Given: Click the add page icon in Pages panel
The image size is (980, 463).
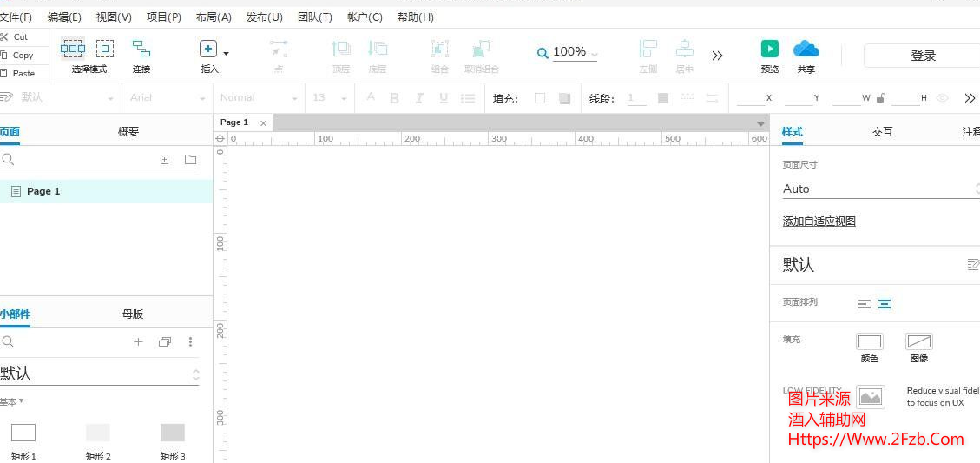Looking at the screenshot, I should click(x=165, y=159).
